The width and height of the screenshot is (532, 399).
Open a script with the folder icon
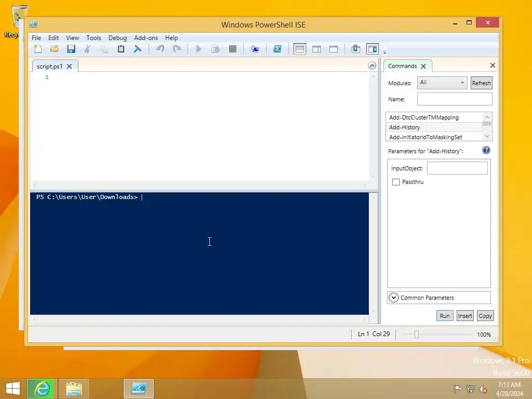coord(54,49)
